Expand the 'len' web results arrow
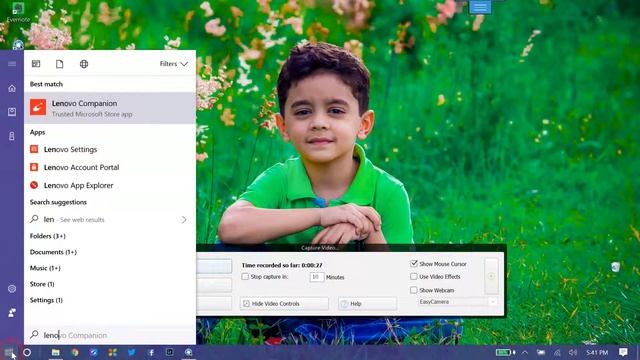The image size is (640, 360). tap(184, 220)
